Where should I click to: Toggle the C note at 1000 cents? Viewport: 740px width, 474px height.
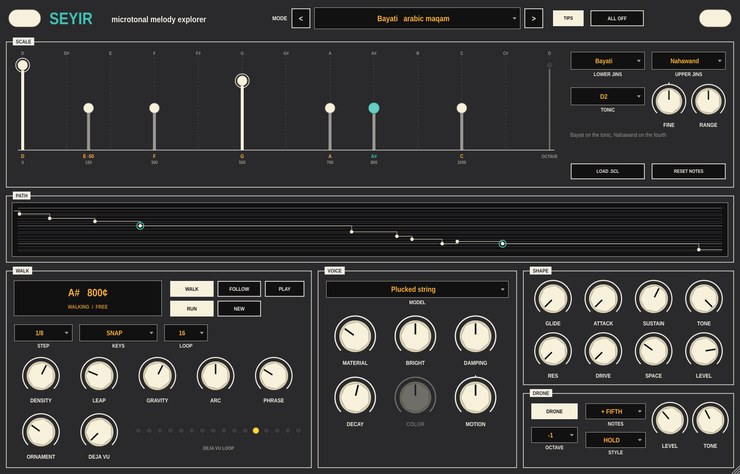pos(462,108)
